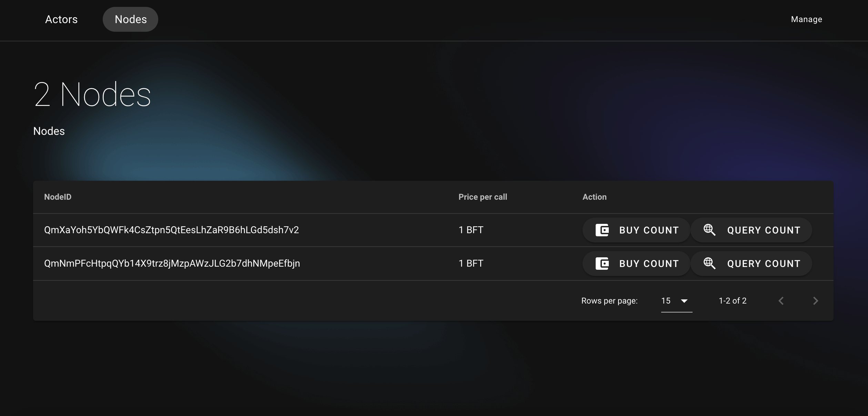
Task: Go to next page with right chevron
Action: 815,301
